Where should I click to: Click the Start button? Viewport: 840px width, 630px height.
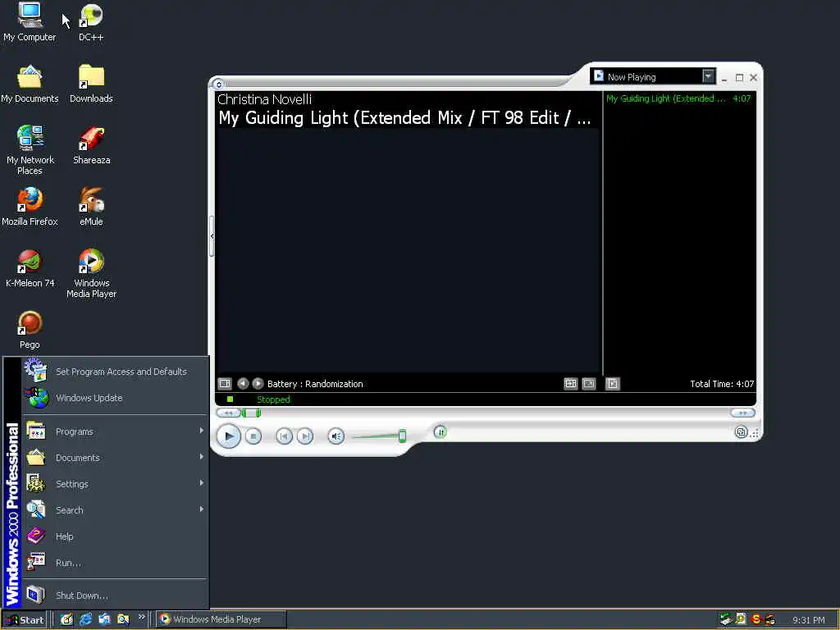[25, 620]
